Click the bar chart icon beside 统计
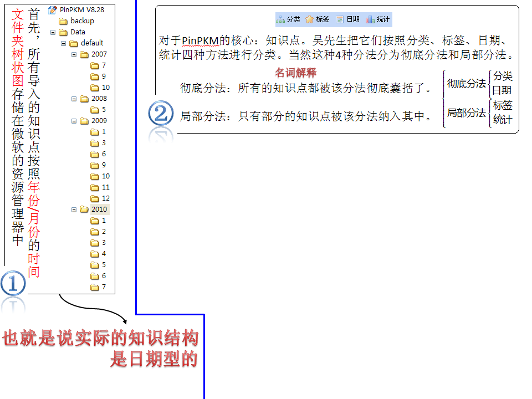 tap(370, 19)
